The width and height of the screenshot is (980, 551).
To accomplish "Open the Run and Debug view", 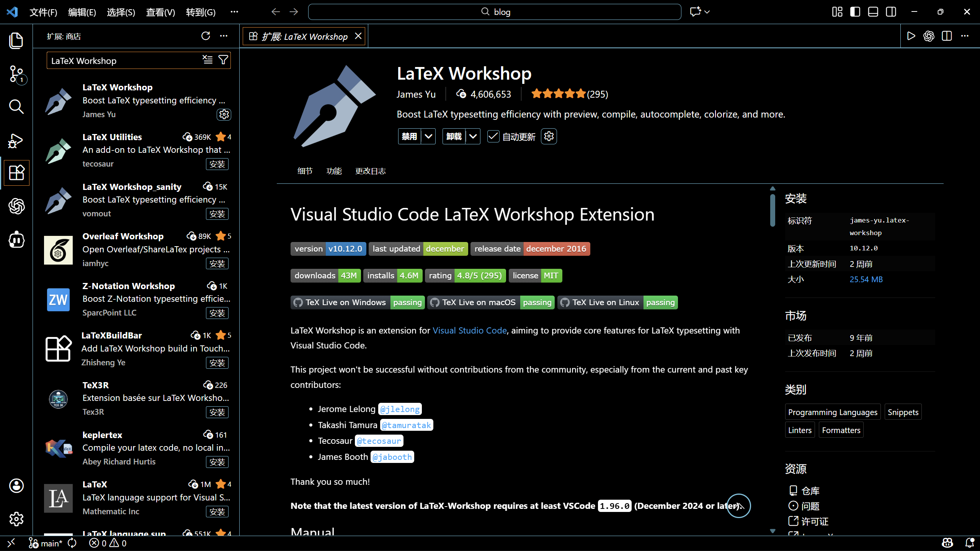I will (16, 141).
